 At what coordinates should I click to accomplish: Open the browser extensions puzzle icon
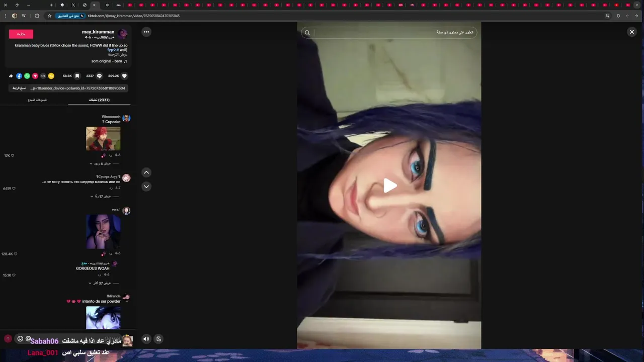37,16
